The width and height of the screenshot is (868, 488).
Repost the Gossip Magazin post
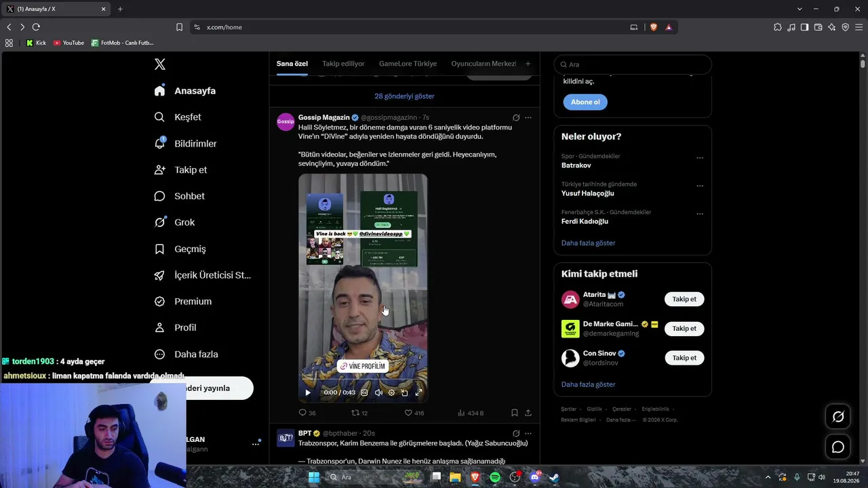[359, 413]
